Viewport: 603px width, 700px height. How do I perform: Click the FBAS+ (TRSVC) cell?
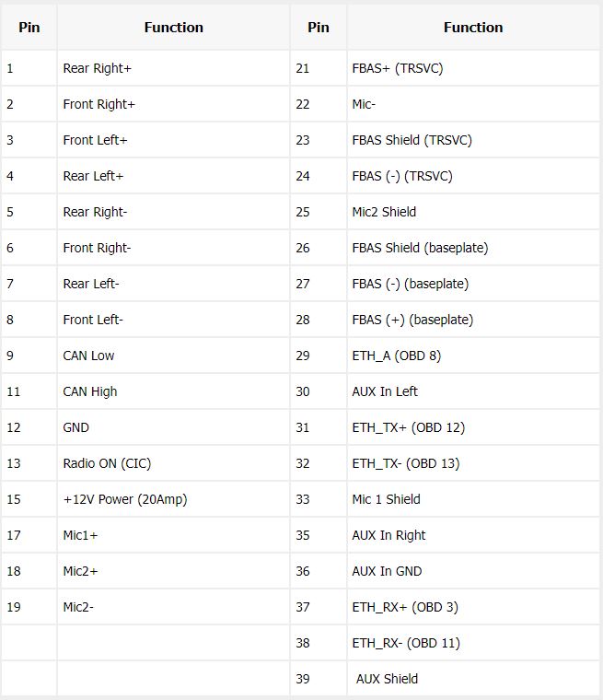click(473, 68)
